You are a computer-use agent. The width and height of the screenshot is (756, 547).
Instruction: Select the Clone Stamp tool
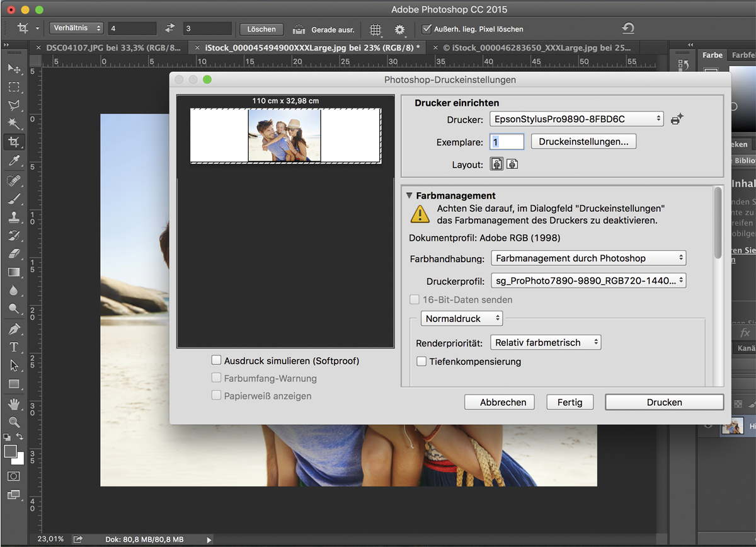(14, 217)
